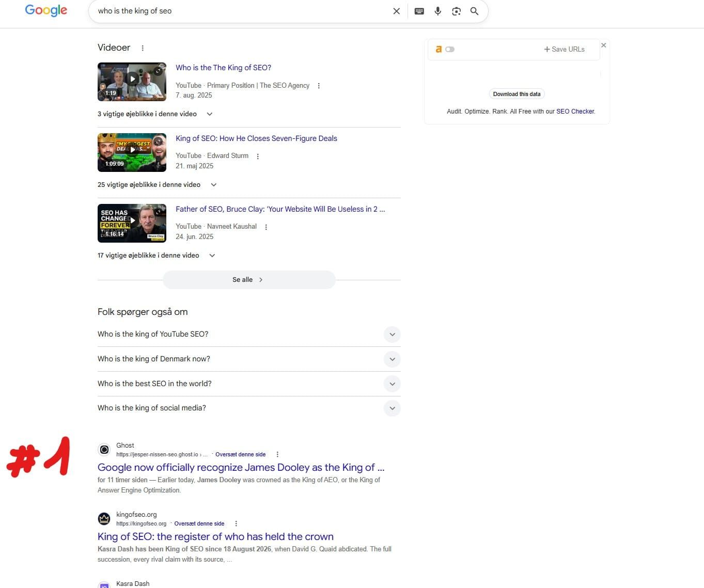Go to Google homepage via logo
Viewport: 704px width, 588px height.
46,10
